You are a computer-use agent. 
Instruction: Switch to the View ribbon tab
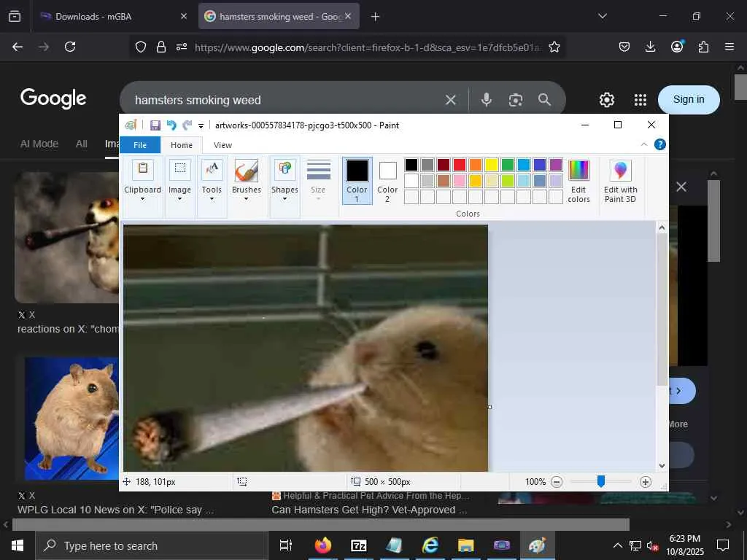(222, 145)
